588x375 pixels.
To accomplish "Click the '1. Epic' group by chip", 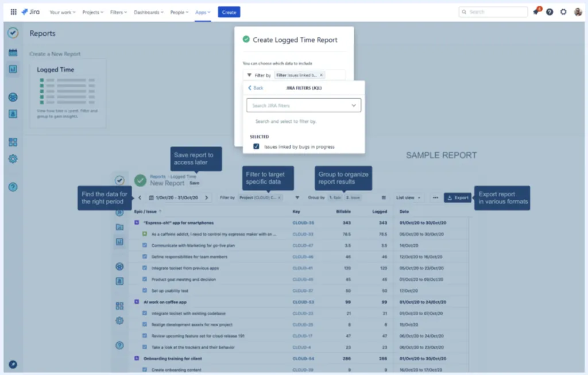I will [x=335, y=198].
